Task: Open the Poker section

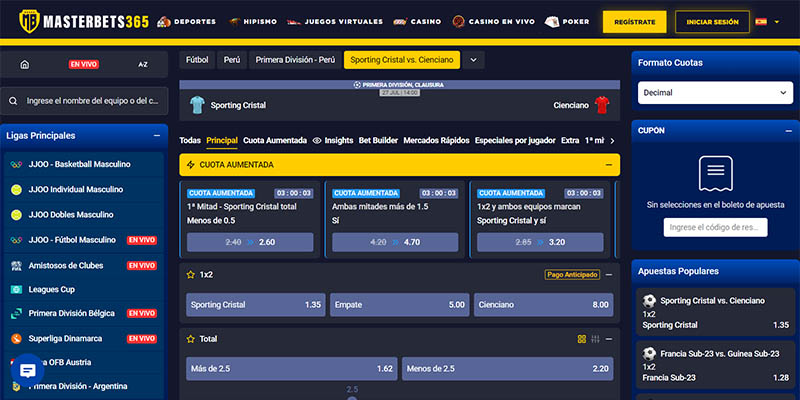Action: pyautogui.click(x=567, y=21)
